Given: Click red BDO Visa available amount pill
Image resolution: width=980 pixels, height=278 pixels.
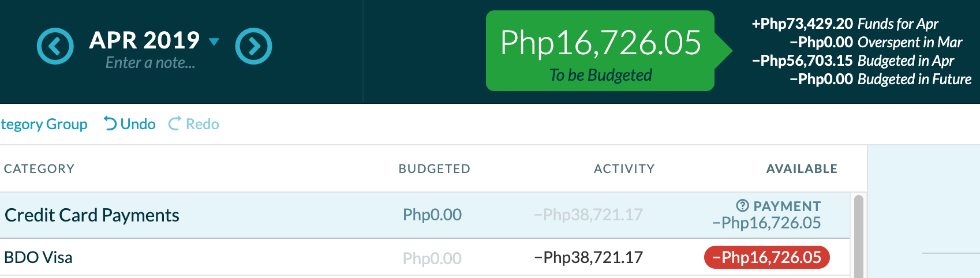Looking at the screenshot, I should click(x=767, y=257).
